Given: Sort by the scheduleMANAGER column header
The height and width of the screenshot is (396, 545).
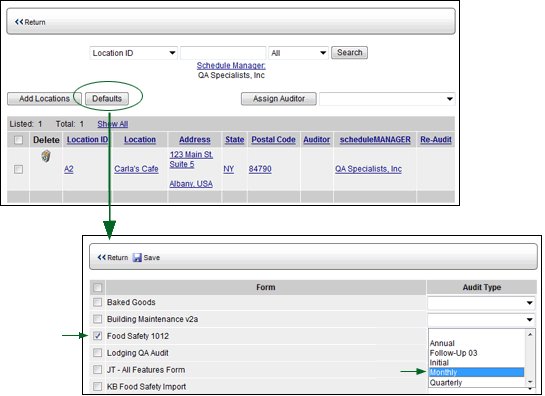Looking at the screenshot, I should click(375, 139).
